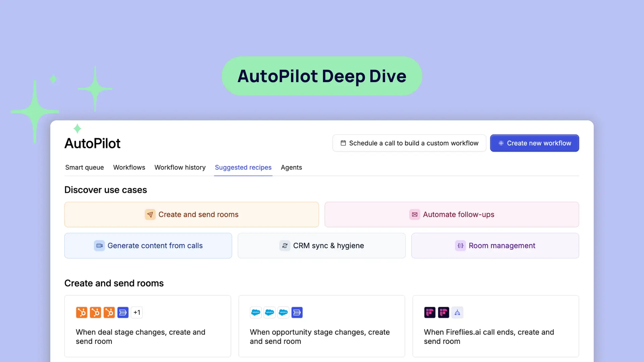Click the envelope icon on Automate follow-ups

(415, 215)
